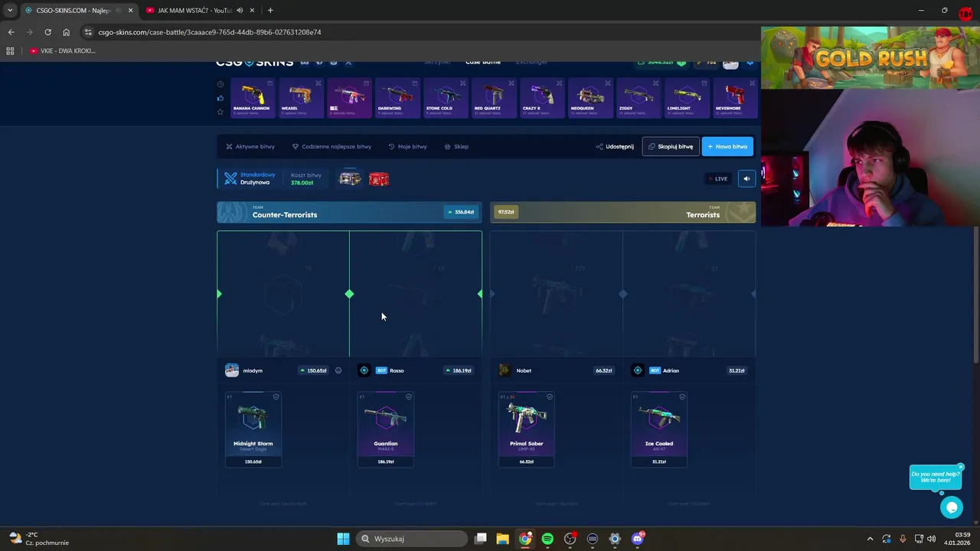The height and width of the screenshot is (551, 980).
Task: Open the Aktywne bitwy tab
Action: [250, 146]
